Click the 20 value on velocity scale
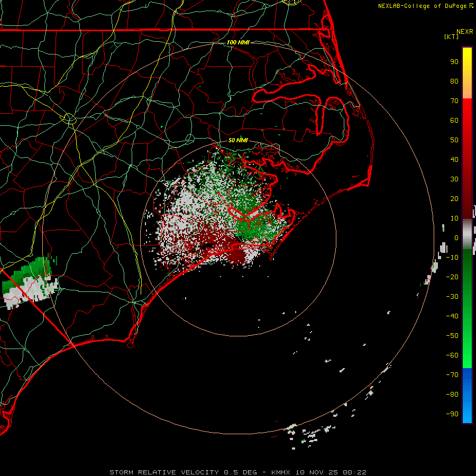This screenshot has height=476, width=476. click(x=454, y=198)
